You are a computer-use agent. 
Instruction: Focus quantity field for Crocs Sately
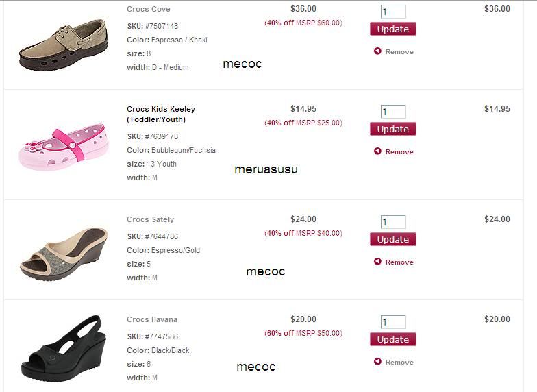tap(393, 222)
